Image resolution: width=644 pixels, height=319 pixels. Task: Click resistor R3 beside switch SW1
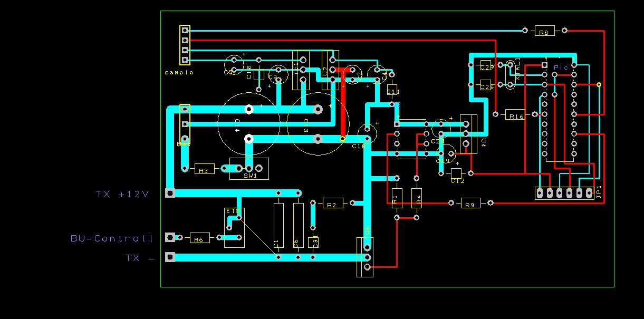click(204, 169)
